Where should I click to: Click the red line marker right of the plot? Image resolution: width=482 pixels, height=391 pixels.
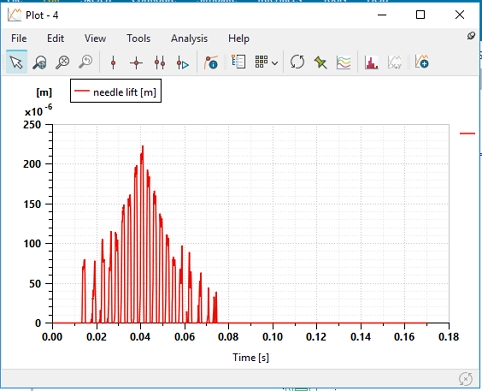[467, 133]
